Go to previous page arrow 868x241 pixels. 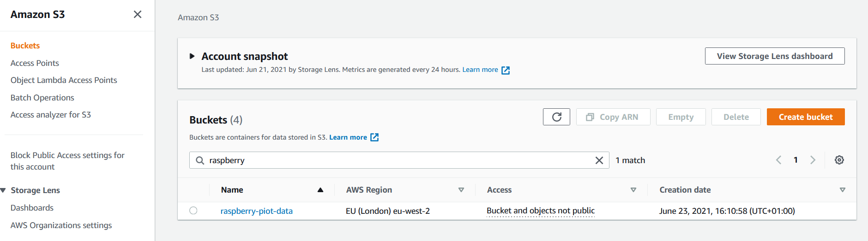[778, 160]
